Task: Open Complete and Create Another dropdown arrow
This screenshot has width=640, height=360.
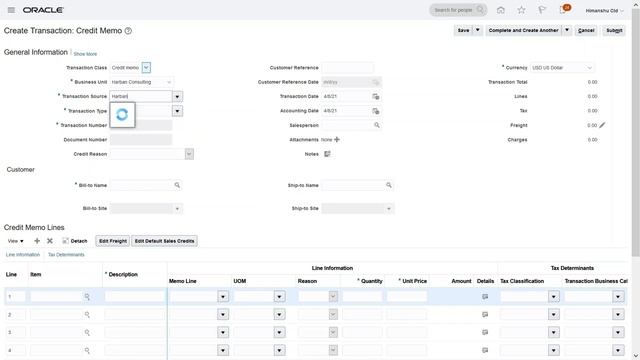Action: pos(567,30)
